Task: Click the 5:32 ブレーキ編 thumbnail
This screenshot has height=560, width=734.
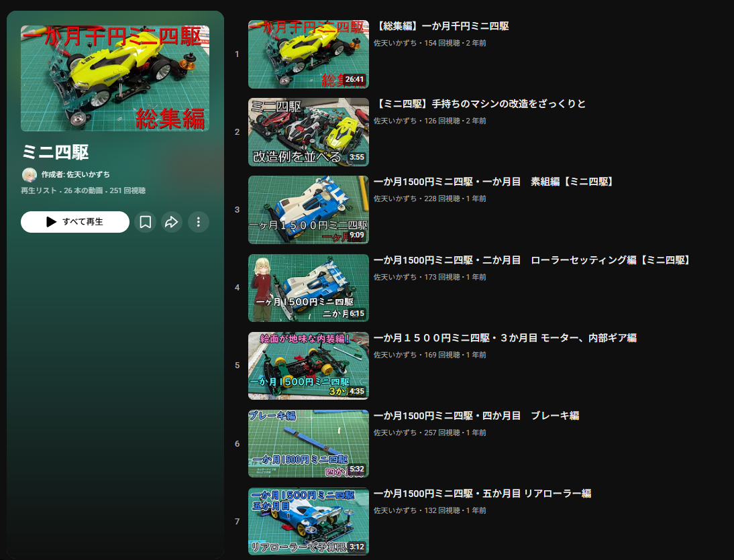Action: [308, 443]
